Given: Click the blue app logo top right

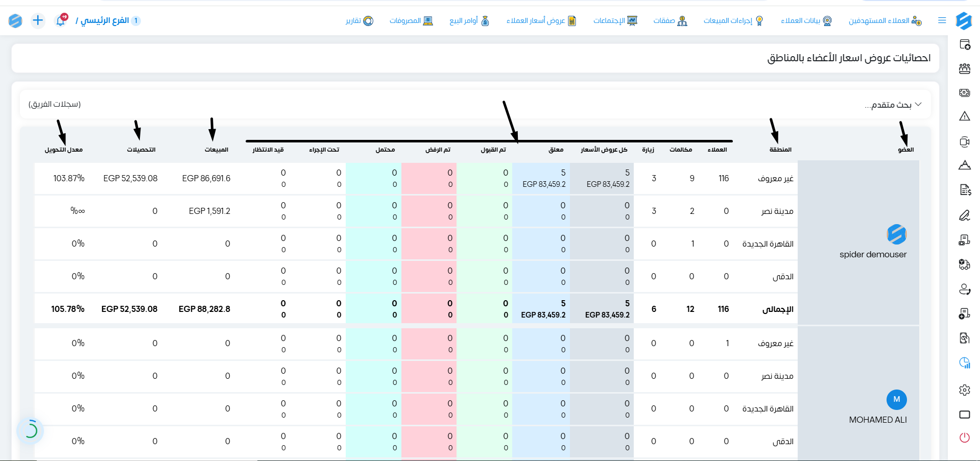Looking at the screenshot, I should click(x=963, y=20).
